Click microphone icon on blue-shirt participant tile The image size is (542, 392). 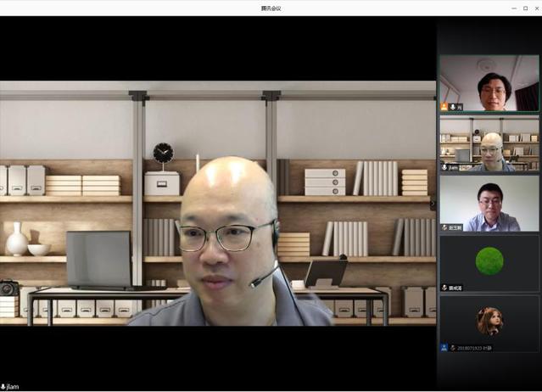[444, 227]
